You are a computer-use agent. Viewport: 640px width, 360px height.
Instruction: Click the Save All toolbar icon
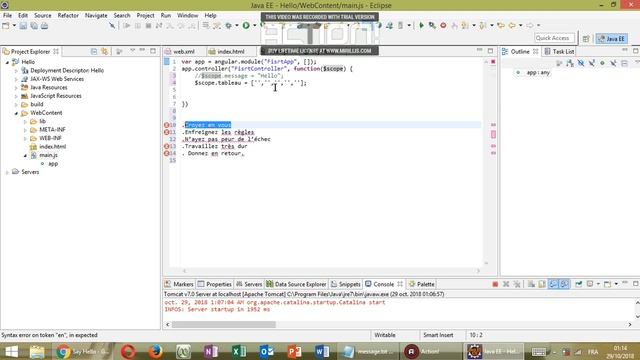34,26
